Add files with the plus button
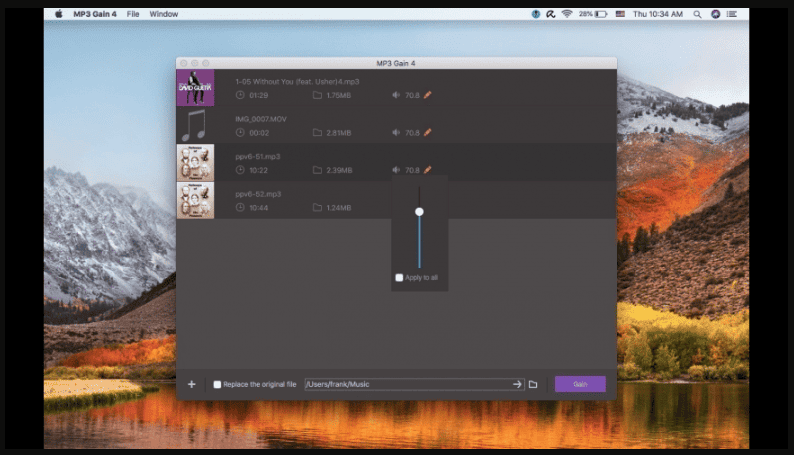 tap(191, 384)
